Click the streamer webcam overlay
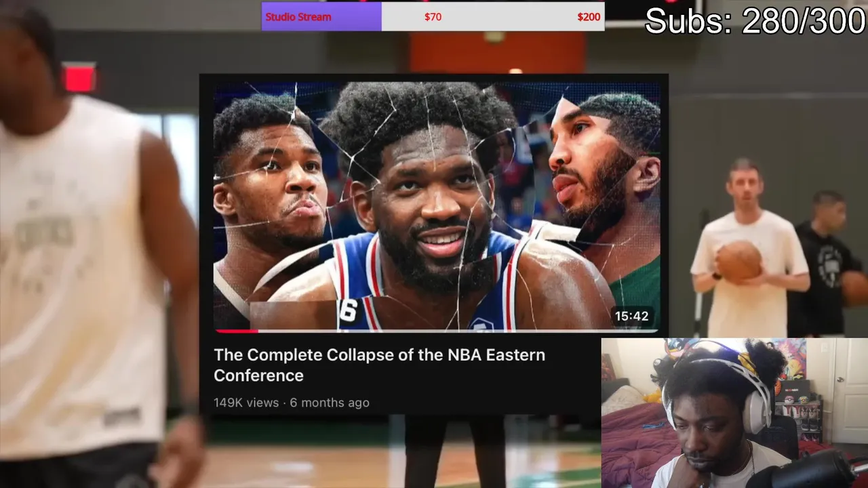868x488 pixels. (734, 413)
